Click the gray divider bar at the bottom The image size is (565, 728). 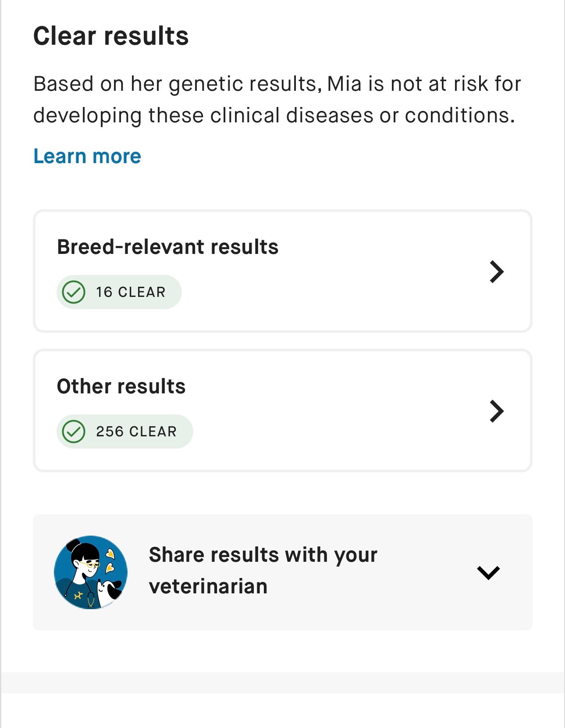tap(282, 682)
